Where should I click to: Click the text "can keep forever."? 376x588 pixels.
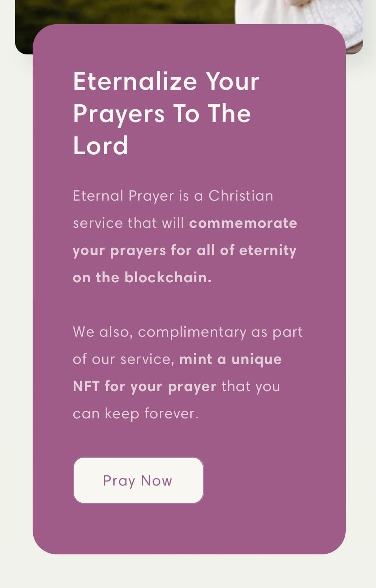135,414
